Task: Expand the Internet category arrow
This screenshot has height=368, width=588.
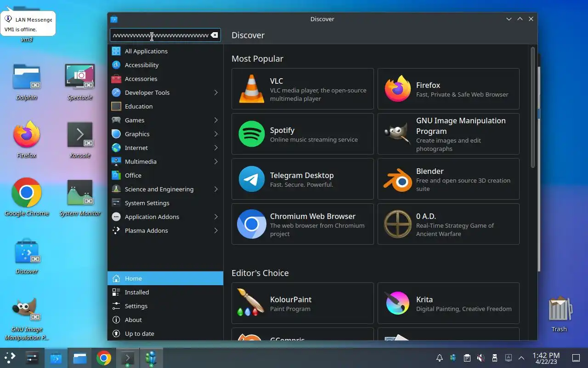Action: tap(215, 148)
